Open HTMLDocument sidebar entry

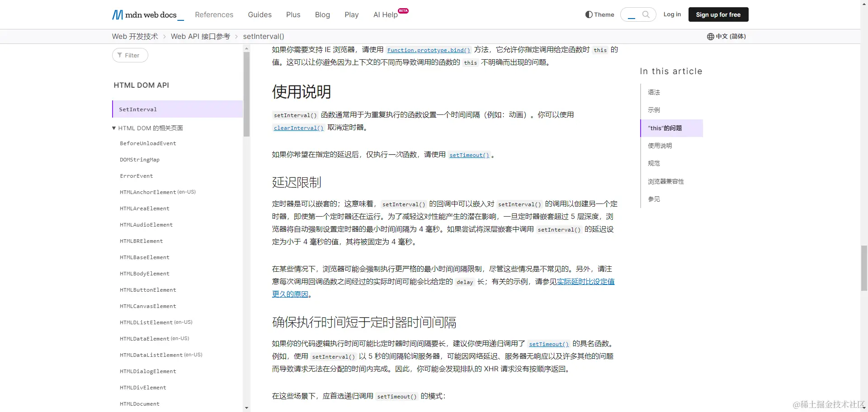pos(139,404)
